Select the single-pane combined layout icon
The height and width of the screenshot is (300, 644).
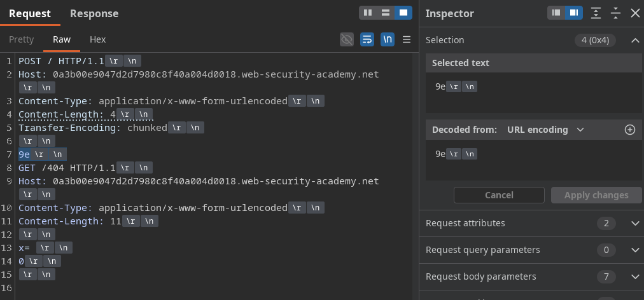click(403, 13)
